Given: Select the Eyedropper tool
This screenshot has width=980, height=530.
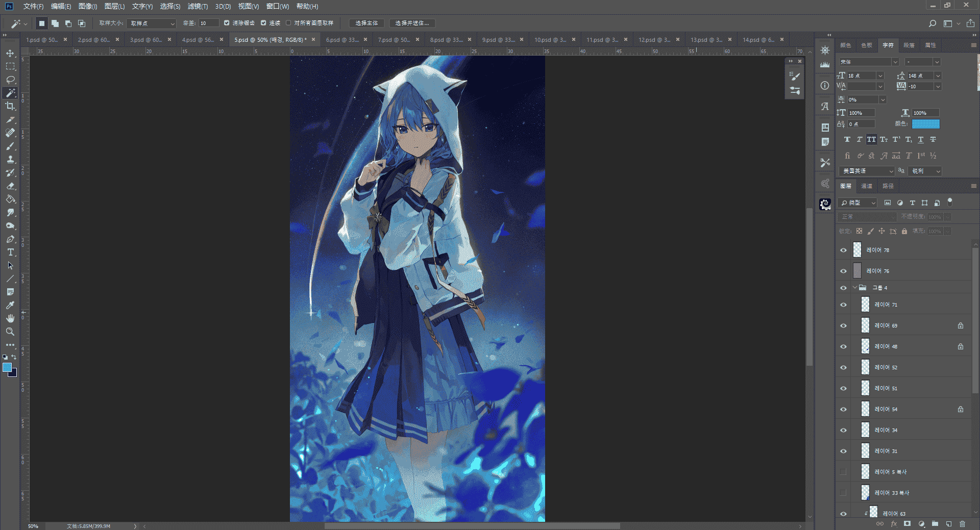Looking at the screenshot, I should pyautogui.click(x=10, y=305).
